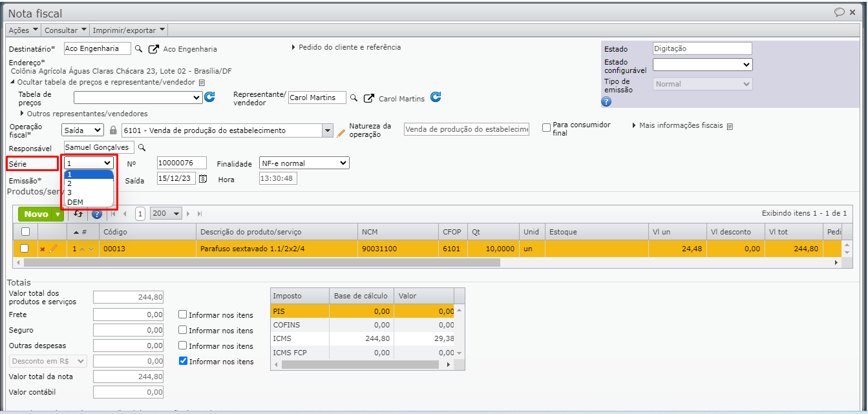Click the help icon under Tipo de emissão
Screen dimensions: 868x414
[x=606, y=101]
